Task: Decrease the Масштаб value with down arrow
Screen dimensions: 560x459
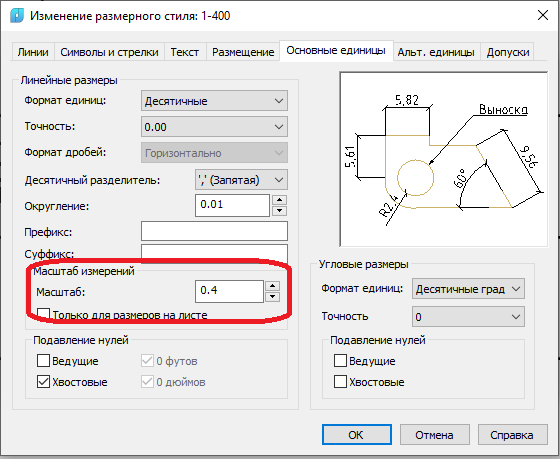Action: (x=272, y=296)
